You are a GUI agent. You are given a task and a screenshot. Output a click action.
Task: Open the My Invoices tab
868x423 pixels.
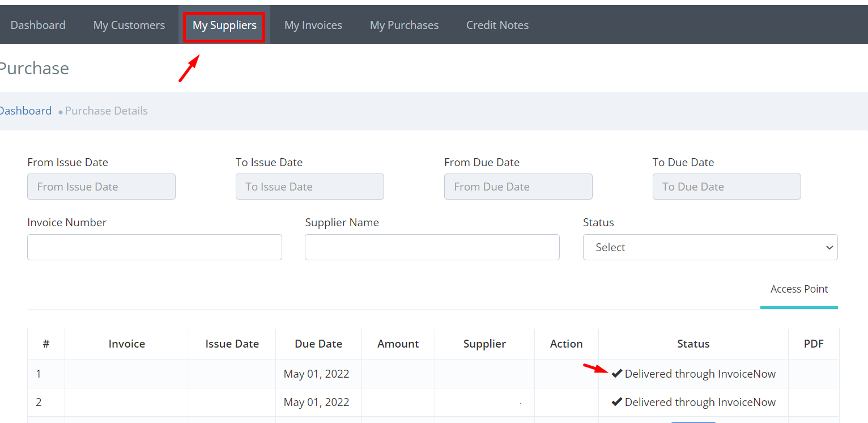coord(313,25)
